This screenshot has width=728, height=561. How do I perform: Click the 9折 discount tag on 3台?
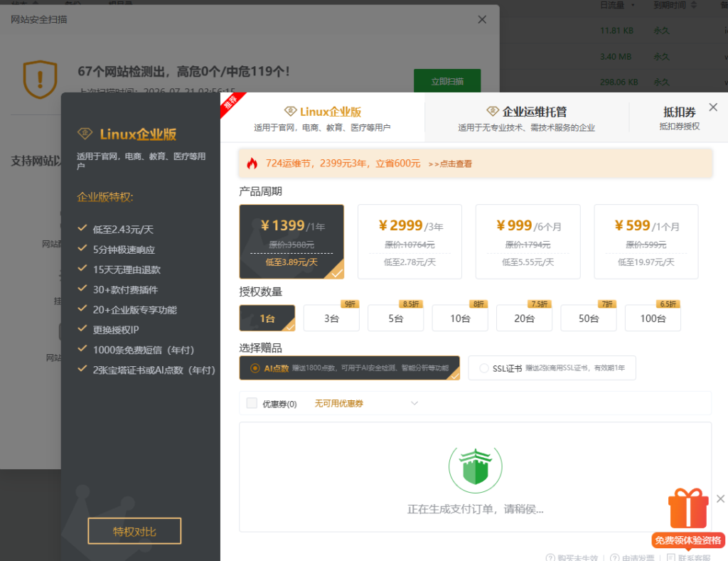coord(350,304)
